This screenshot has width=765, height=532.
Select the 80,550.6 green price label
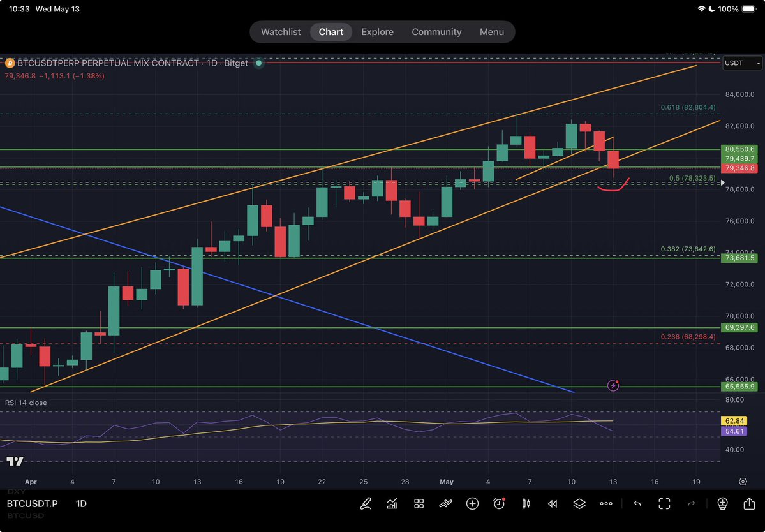pyautogui.click(x=739, y=149)
